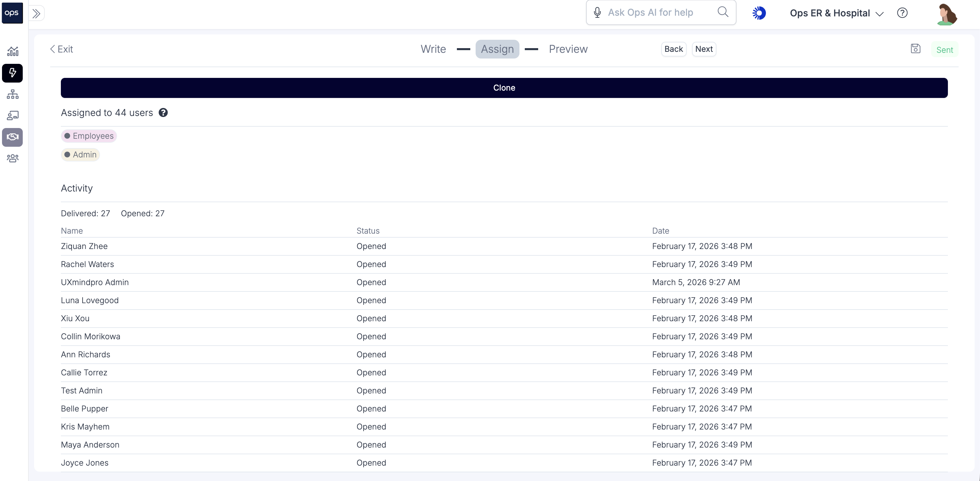
Task: Open the org chart sidebar icon
Action: pos(13,94)
